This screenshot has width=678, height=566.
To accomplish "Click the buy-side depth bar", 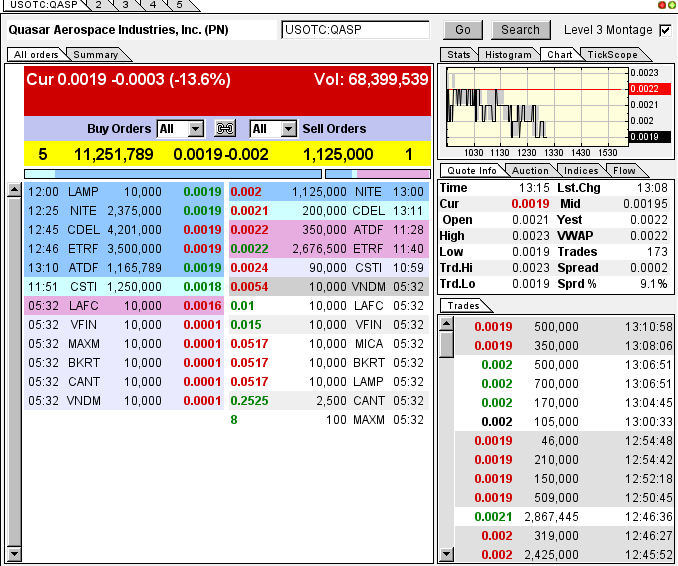I will (173, 174).
